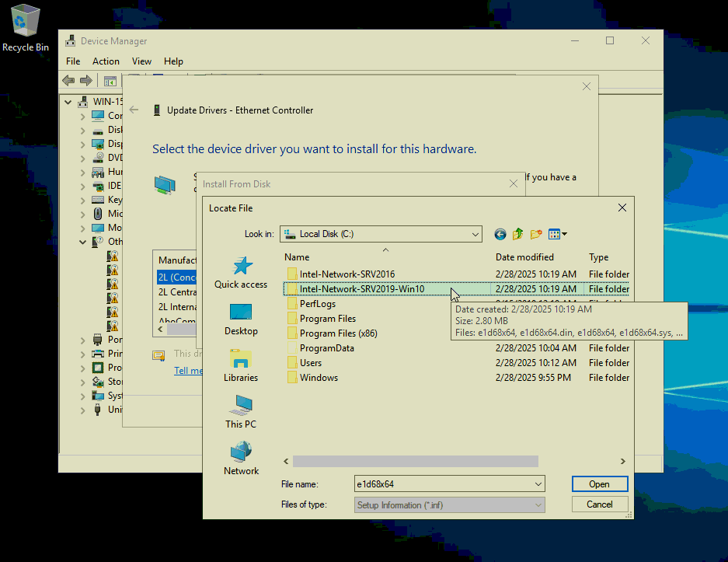Click the Cancel button in Locate File
This screenshot has width=728, height=562.
[599, 504]
